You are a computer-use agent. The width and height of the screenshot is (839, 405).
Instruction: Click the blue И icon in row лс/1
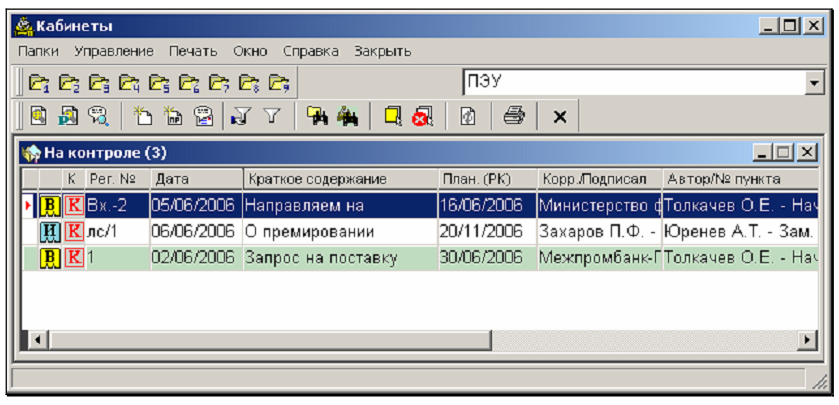(x=51, y=232)
